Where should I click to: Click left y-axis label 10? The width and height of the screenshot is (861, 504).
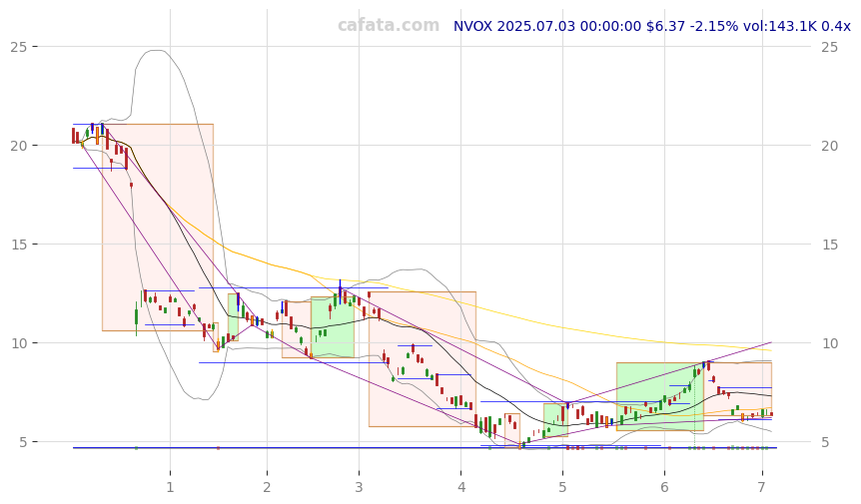19,343
